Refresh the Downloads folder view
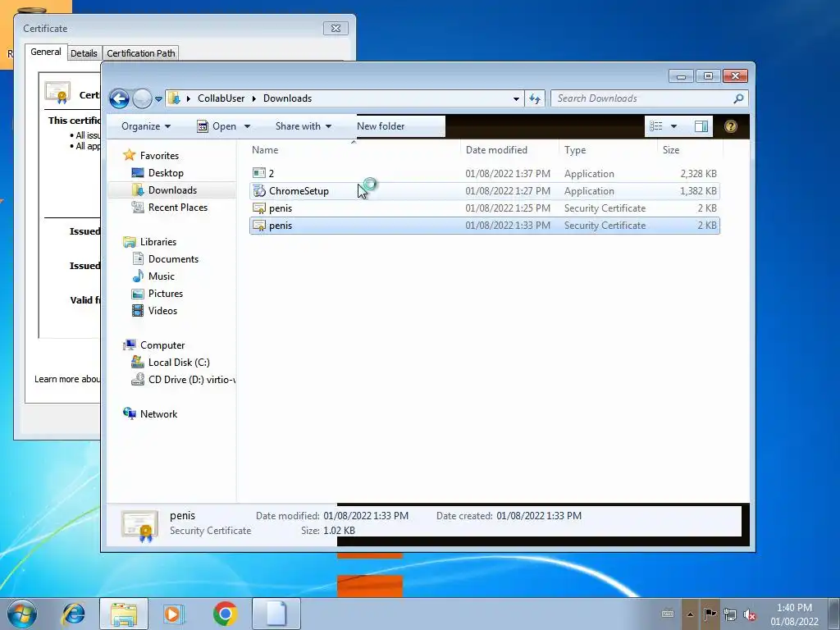 point(535,98)
